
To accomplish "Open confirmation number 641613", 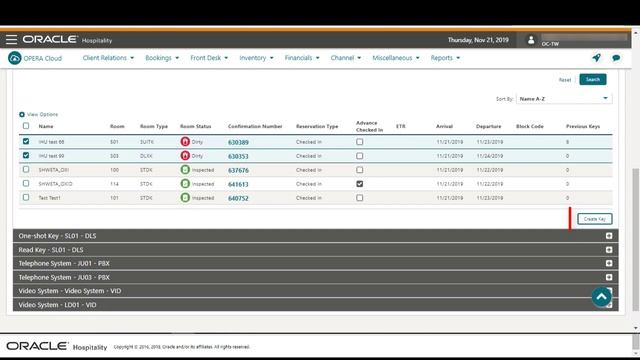I will point(238,184).
